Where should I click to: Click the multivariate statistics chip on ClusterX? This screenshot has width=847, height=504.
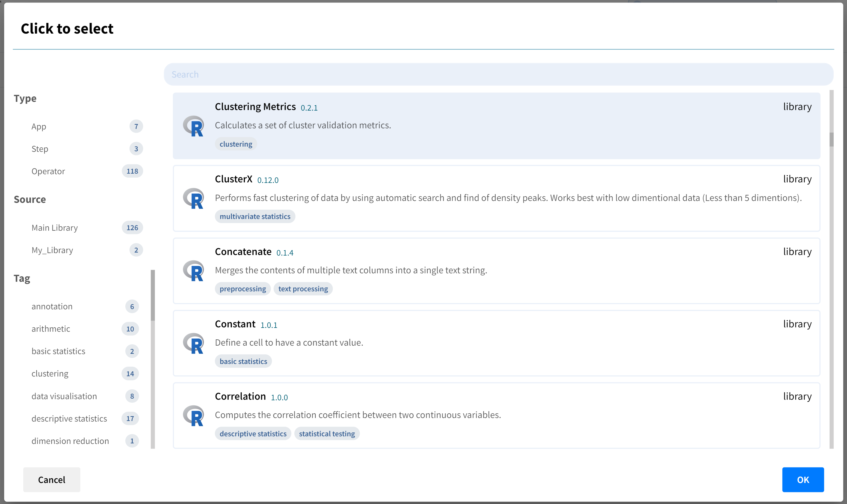[x=255, y=216]
